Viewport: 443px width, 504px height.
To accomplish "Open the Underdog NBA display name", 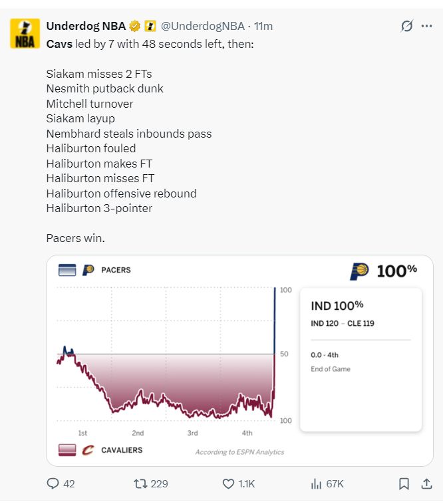I will [x=86, y=26].
